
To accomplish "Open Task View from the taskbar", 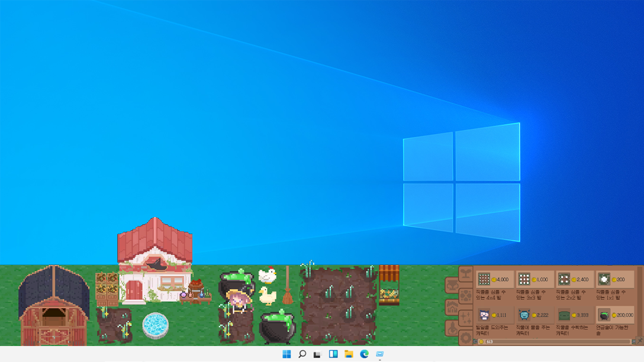I will tap(317, 354).
